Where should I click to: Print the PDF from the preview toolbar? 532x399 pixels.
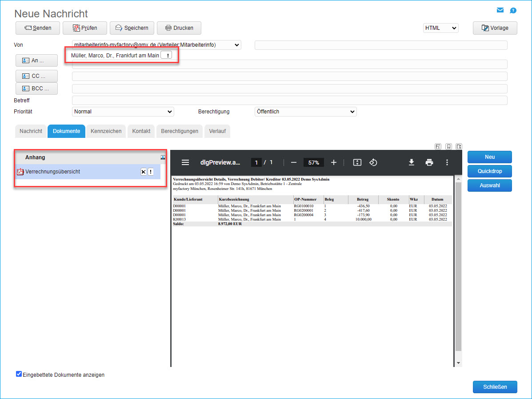[429, 162]
